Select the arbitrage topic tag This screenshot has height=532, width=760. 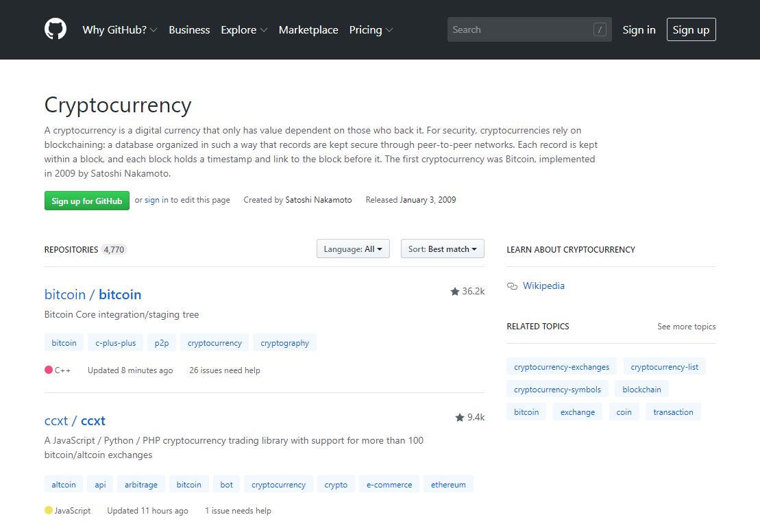tap(141, 484)
